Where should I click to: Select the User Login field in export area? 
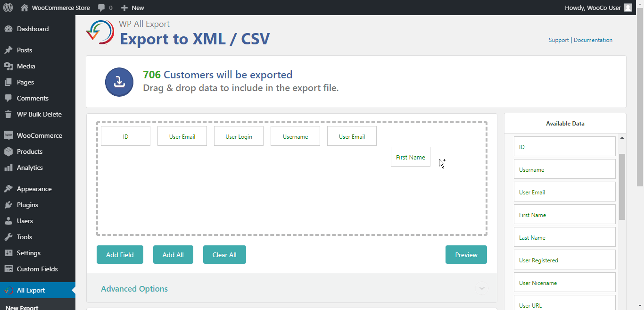[239, 136]
